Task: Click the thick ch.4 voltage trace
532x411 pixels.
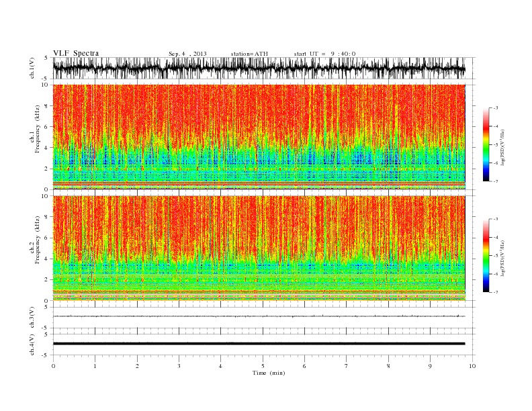Action: coord(259,344)
